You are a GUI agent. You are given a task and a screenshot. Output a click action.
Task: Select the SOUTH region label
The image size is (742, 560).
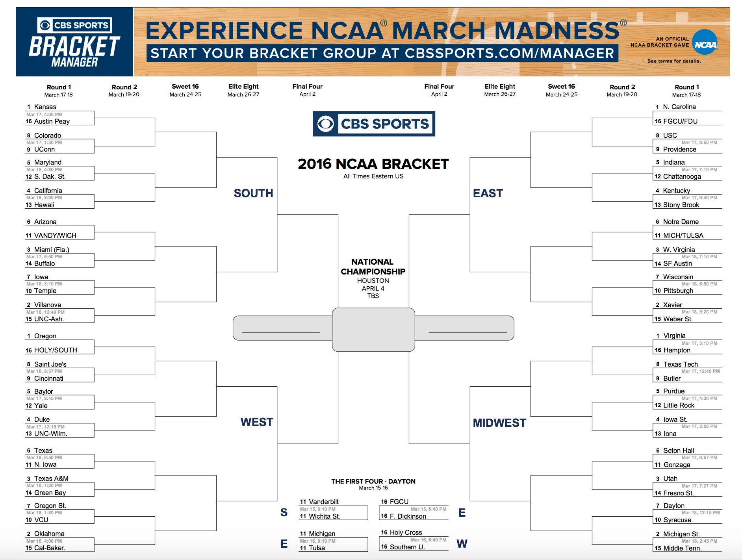(253, 193)
